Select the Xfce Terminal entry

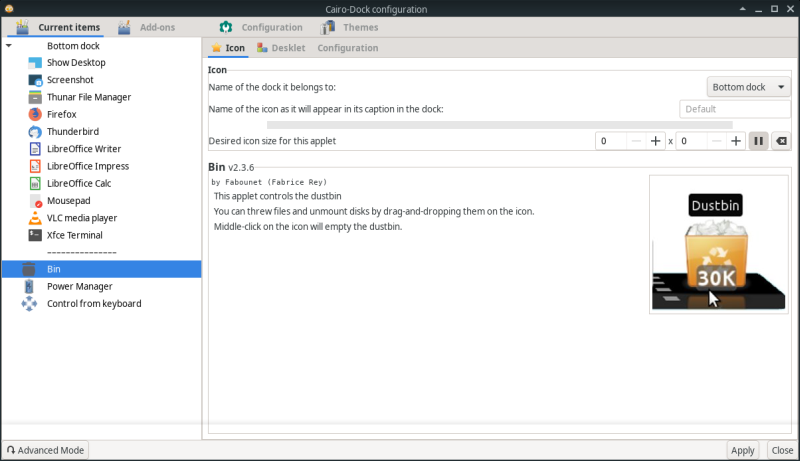click(74, 235)
